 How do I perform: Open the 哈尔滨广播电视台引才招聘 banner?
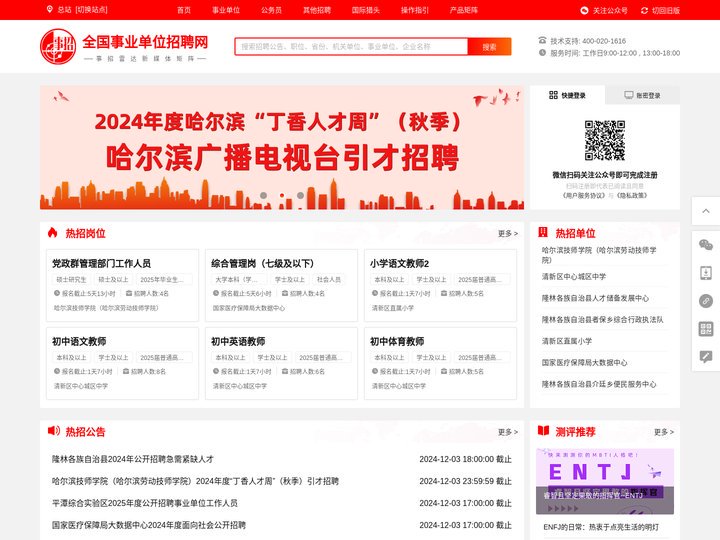click(282, 148)
